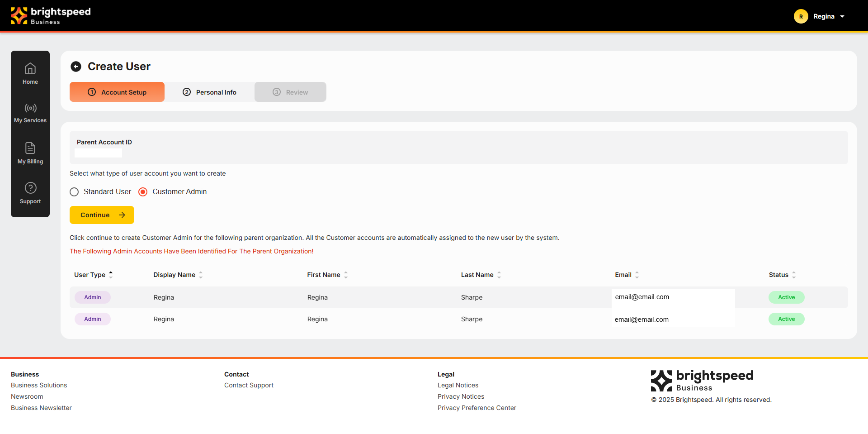Viewport: 868px width, 434px height.
Task: Click the Brightspeed Business header logo
Action: 51,16
